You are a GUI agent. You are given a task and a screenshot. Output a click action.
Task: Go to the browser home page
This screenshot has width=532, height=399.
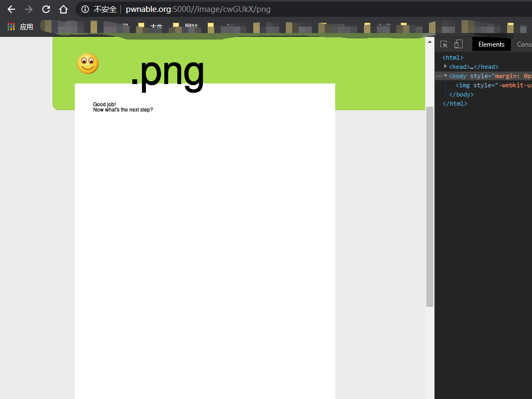pos(63,9)
